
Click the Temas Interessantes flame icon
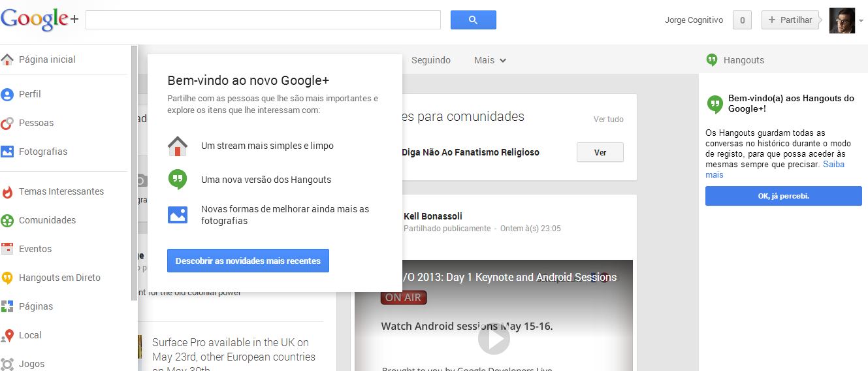click(x=7, y=191)
